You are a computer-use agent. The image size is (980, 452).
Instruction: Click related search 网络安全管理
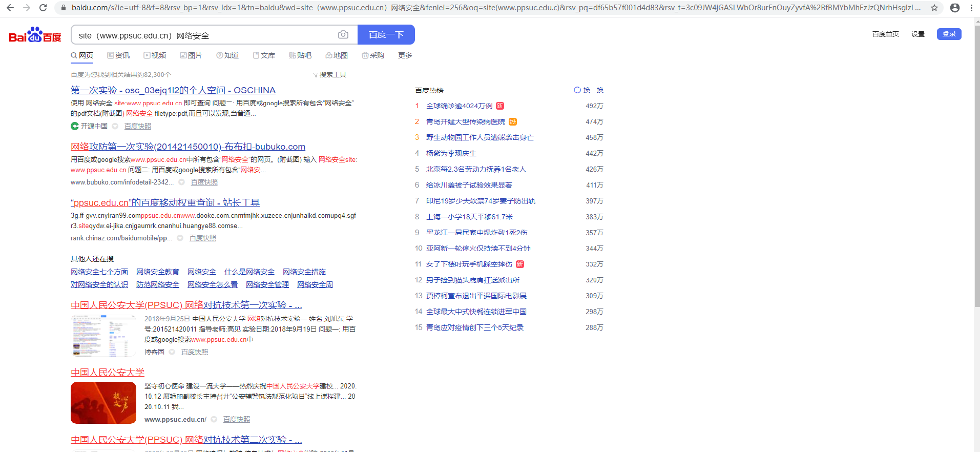267,284
